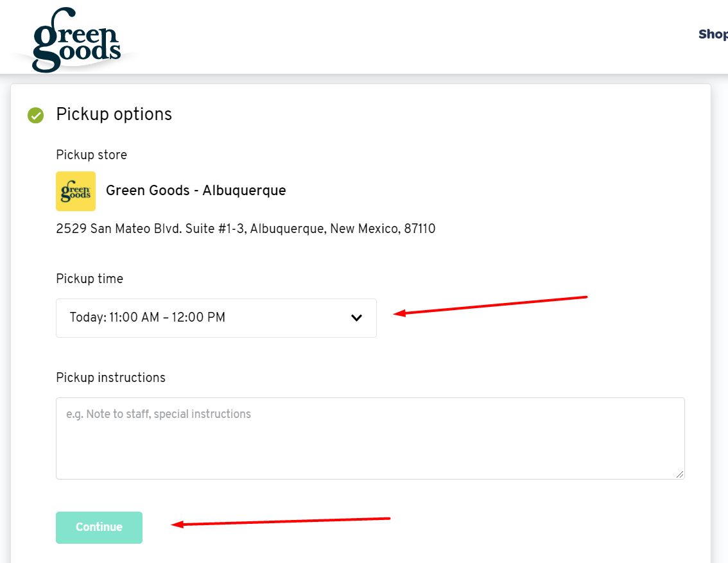Open the Shop navigation menu
The image size is (728, 563).
pyautogui.click(x=713, y=34)
